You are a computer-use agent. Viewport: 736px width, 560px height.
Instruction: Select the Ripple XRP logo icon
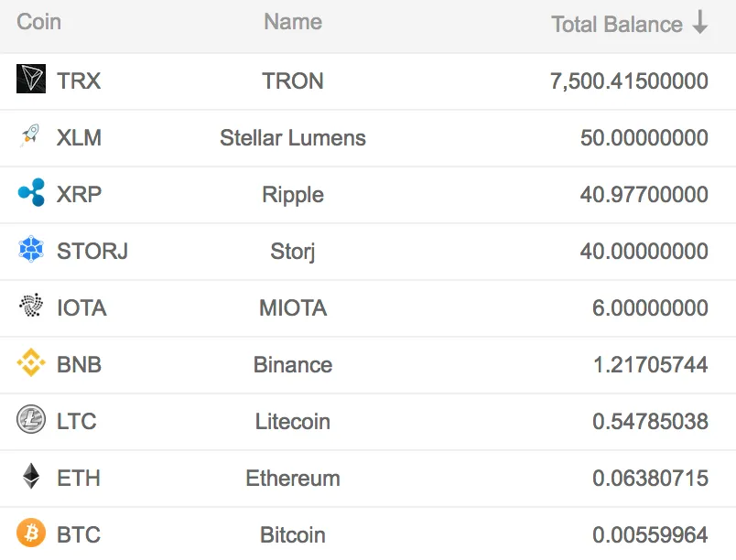pyautogui.click(x=31, y=192)
